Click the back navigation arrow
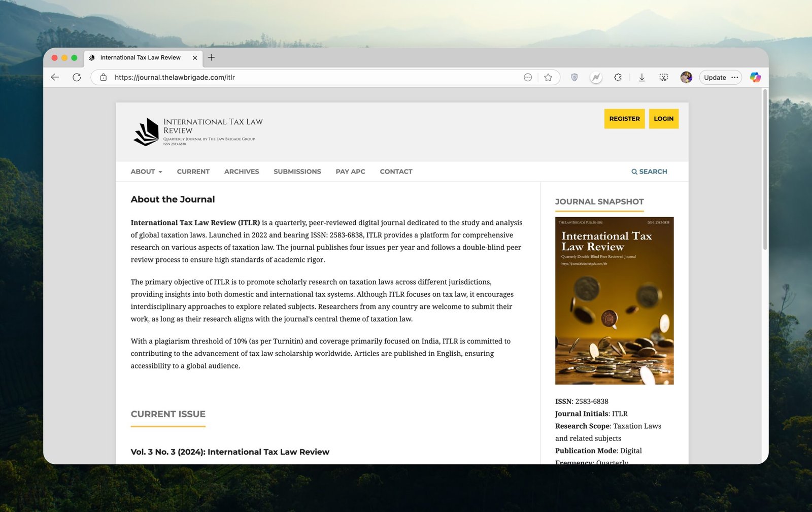 pyautogui.click(x=55, y=77)
